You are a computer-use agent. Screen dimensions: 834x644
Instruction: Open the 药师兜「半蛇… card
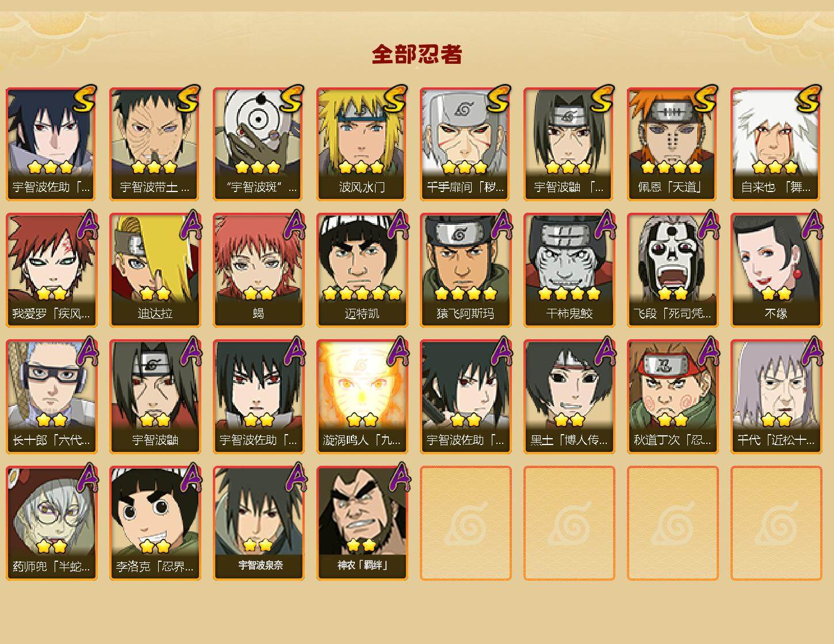click(x=51, y=523)
